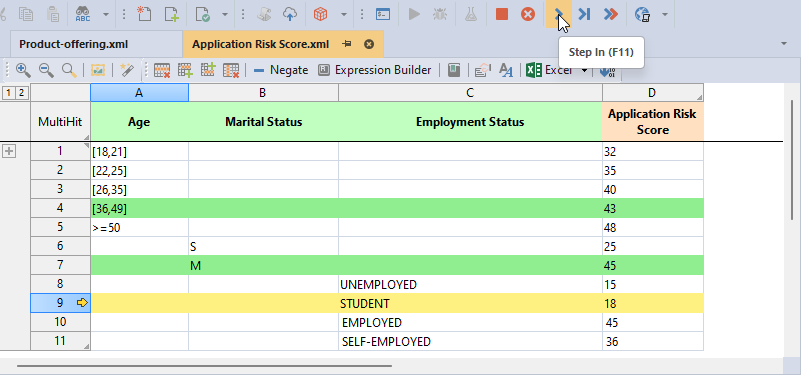Click the Copy icon in top toolbar

[26, 14]
